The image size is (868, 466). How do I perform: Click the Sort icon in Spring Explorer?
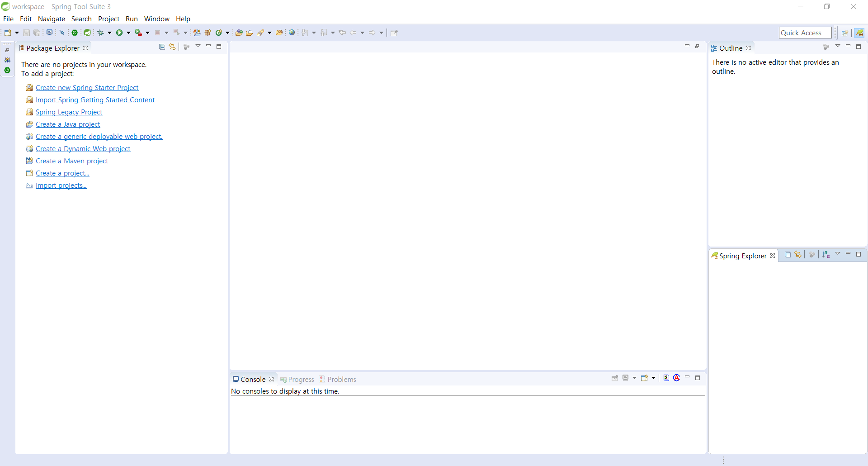826,255
